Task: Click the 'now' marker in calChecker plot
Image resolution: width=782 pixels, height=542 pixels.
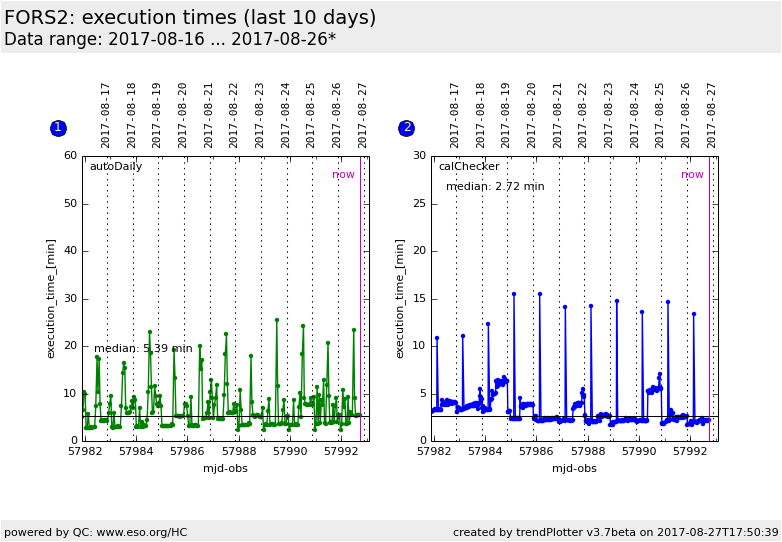Action: pos(692,175)
